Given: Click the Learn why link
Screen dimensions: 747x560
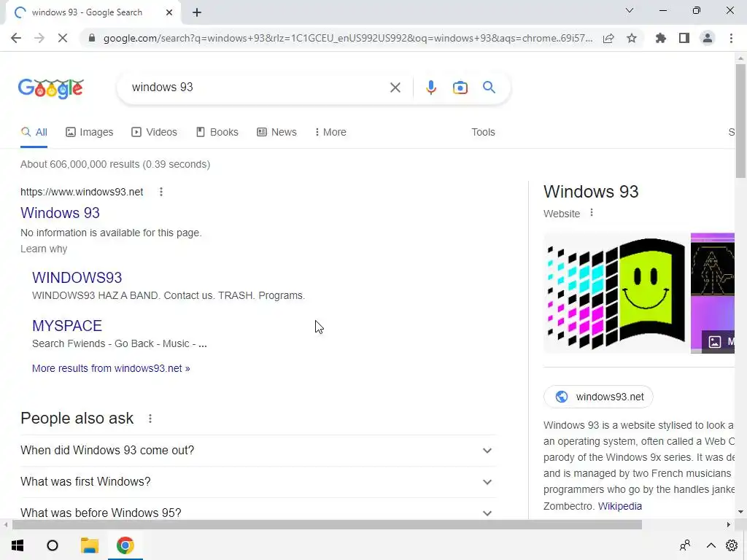Looking at the screenshot, I should (44, 249).
